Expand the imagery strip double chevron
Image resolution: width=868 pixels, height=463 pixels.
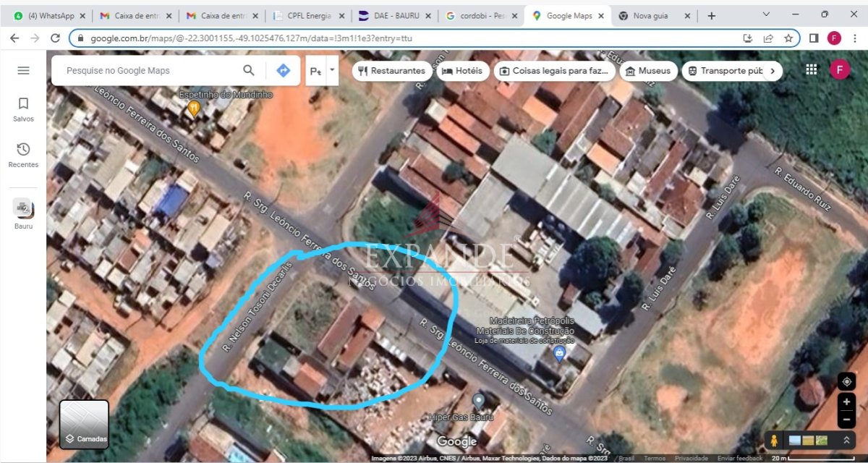pos(843,440)
